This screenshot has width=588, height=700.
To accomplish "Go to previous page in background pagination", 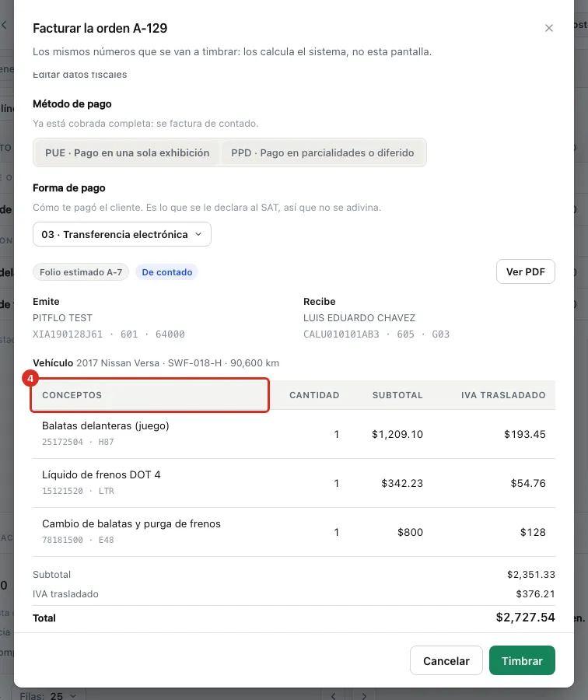I will [x=334, y=695].
